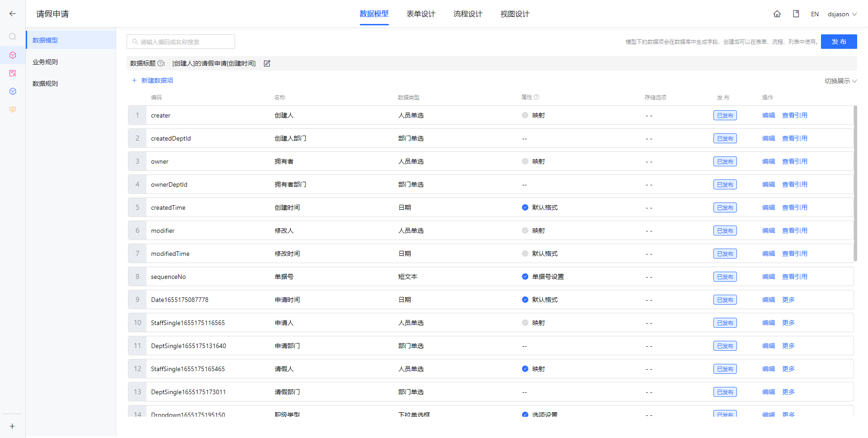Screen dimensions: 868x438
Task: Open 更多 menu for 申请时间 row
Action: [788, 300]
